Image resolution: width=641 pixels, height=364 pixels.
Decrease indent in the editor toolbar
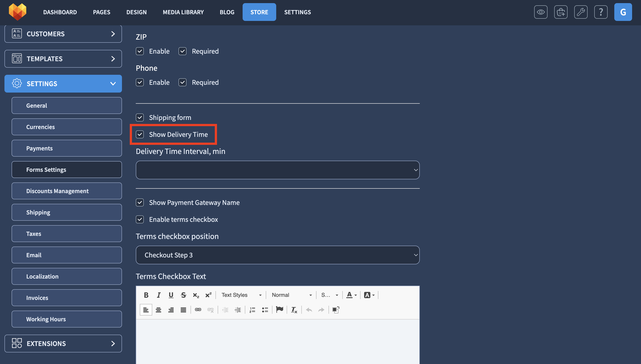tap(225, 310)
